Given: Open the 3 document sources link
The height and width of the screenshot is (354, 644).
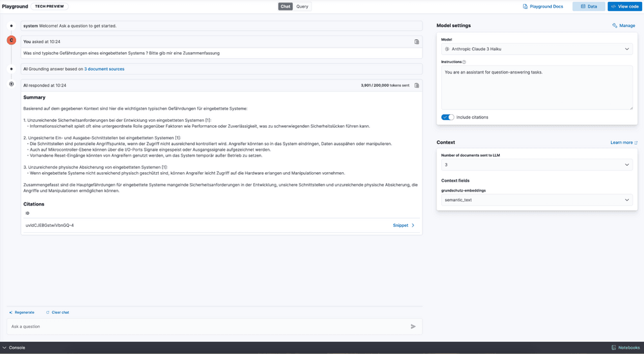Looking at the screenshot, I should pyautogui.click(x=104, y=69).
